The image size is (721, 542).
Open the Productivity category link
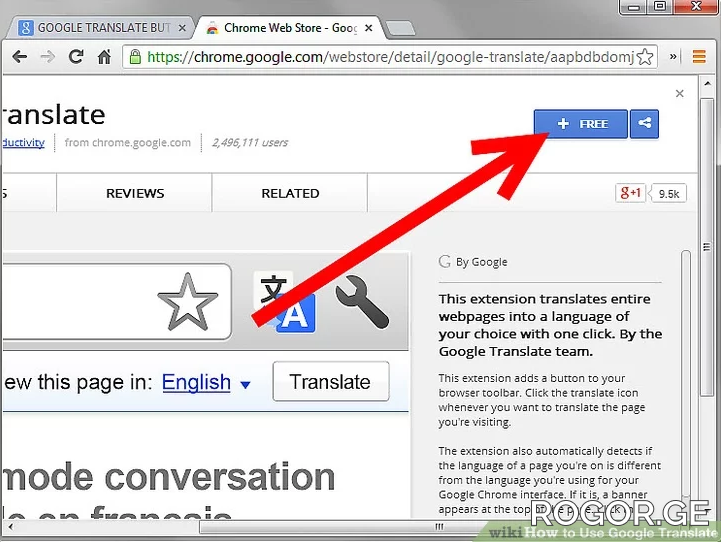23,143
